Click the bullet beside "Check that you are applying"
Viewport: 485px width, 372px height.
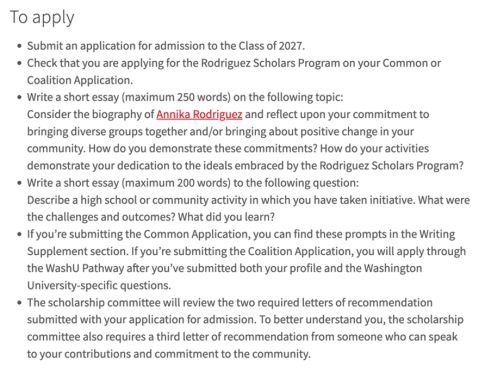point(20,63)
